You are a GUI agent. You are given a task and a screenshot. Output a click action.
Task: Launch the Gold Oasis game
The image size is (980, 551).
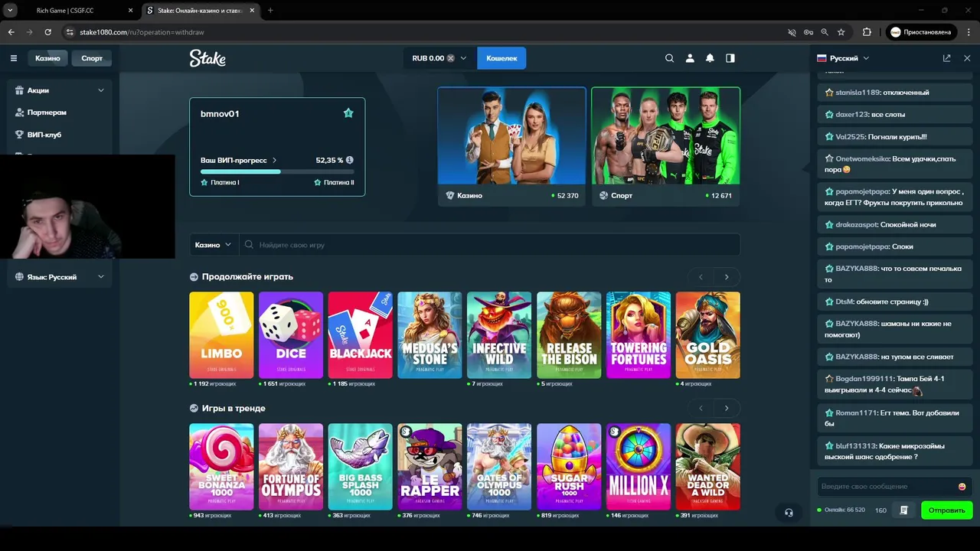pyautogui.click(x=708, y=335)
